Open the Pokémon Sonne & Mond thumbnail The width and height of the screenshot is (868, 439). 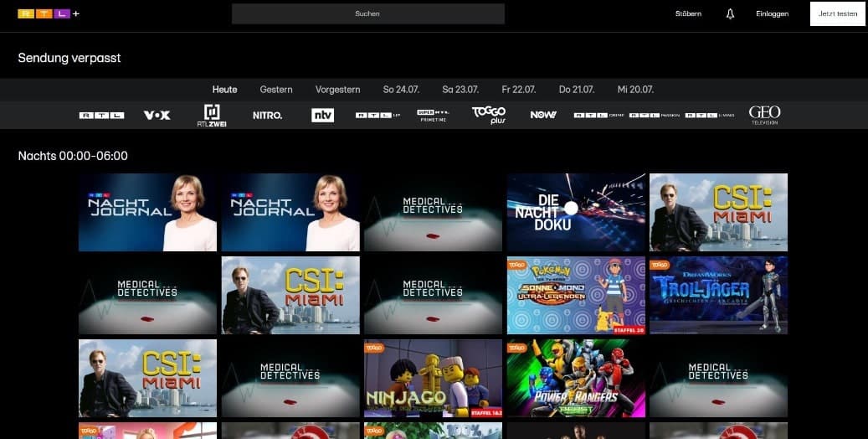(x=576, y=296)
